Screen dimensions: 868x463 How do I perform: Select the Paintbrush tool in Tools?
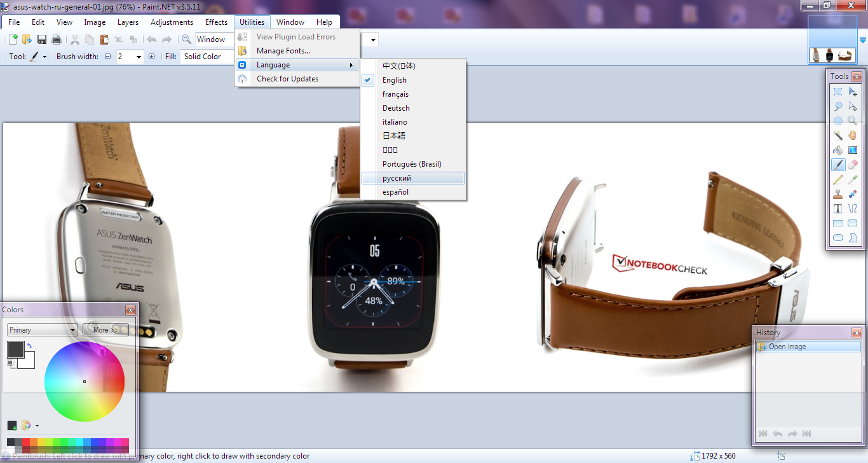click(x=838, y=165)
